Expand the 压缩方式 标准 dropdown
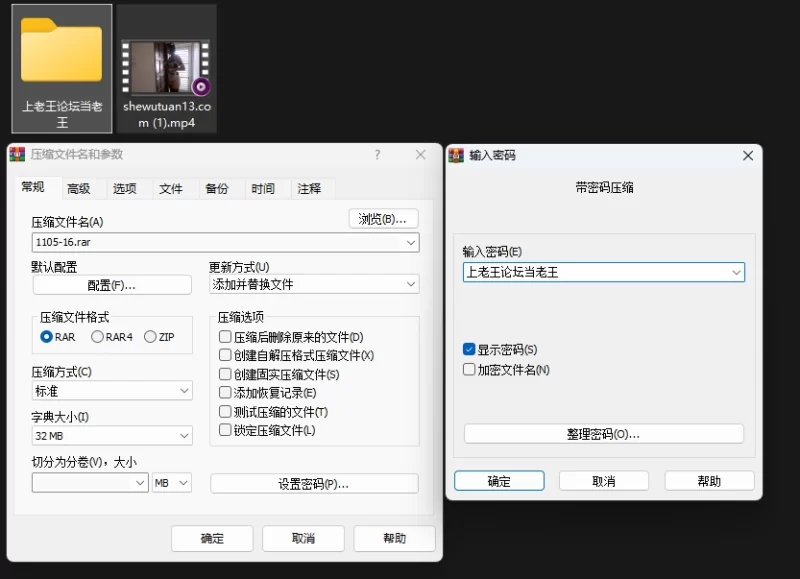The height and width of the screenshot is (579, 800). coord(184,391)
